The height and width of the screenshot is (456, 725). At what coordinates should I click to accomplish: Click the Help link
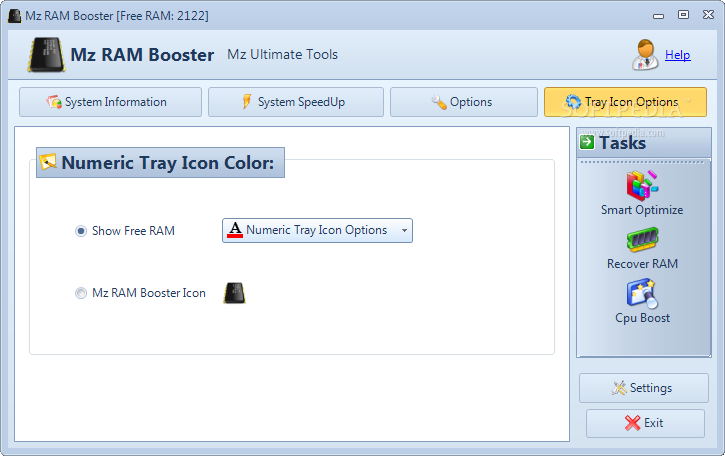pos(677,55)
